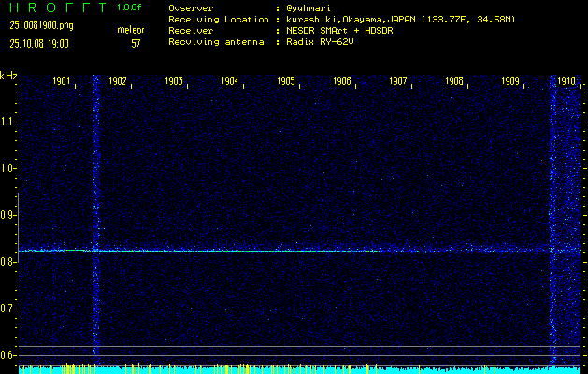Screen dimensions: 588x374
Task: Click the 0.7 frequency axis label
Action: coord(8,309)
